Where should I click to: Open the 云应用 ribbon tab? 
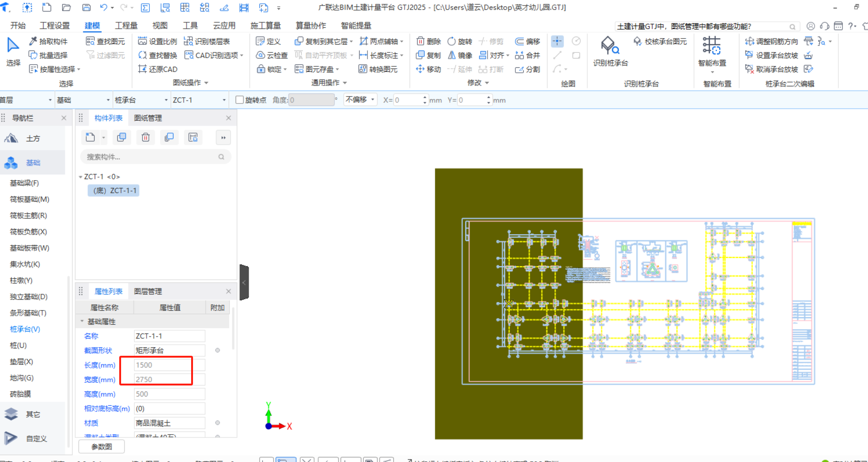click(x=224, y=26)
